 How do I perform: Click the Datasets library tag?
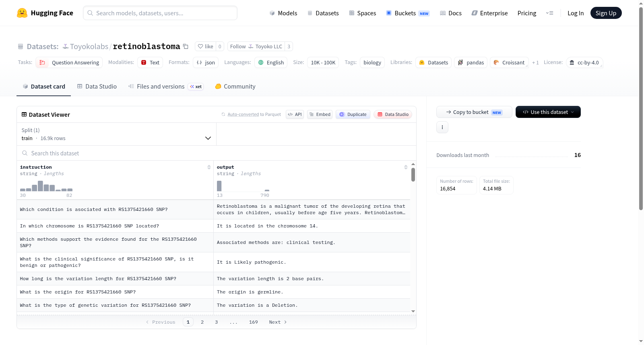[433, 62]
